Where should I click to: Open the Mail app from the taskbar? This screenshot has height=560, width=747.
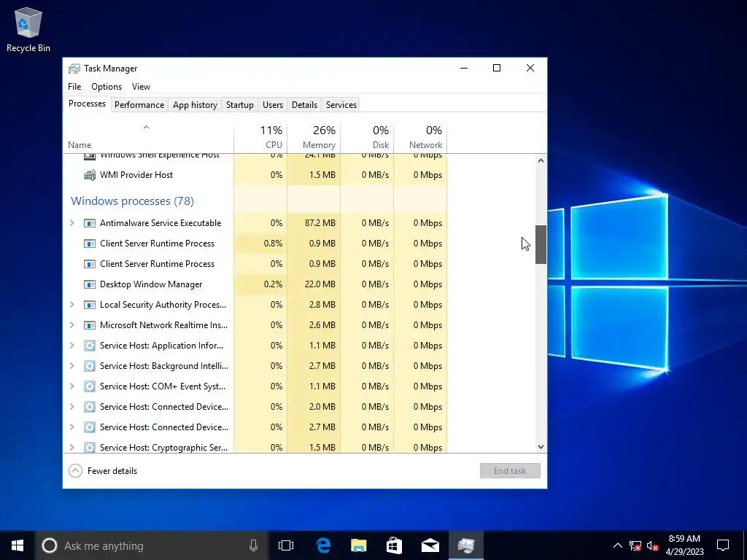tap(430, 545)
